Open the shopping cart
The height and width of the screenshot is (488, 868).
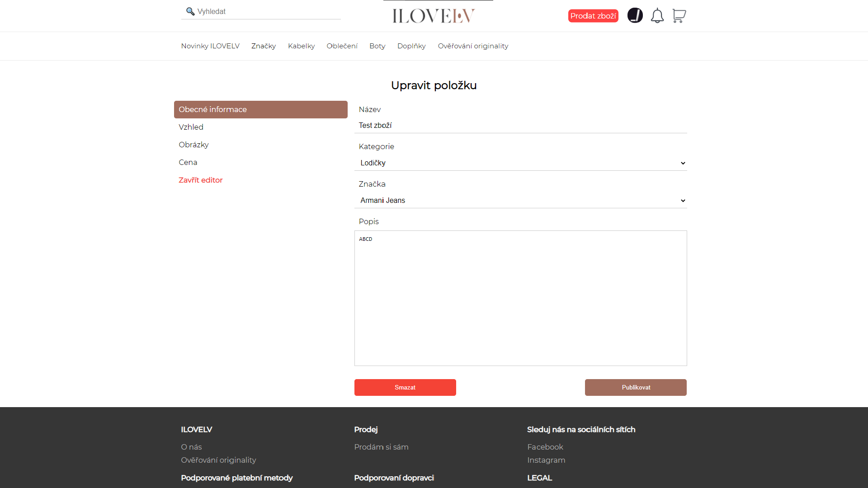click(679, 16)
